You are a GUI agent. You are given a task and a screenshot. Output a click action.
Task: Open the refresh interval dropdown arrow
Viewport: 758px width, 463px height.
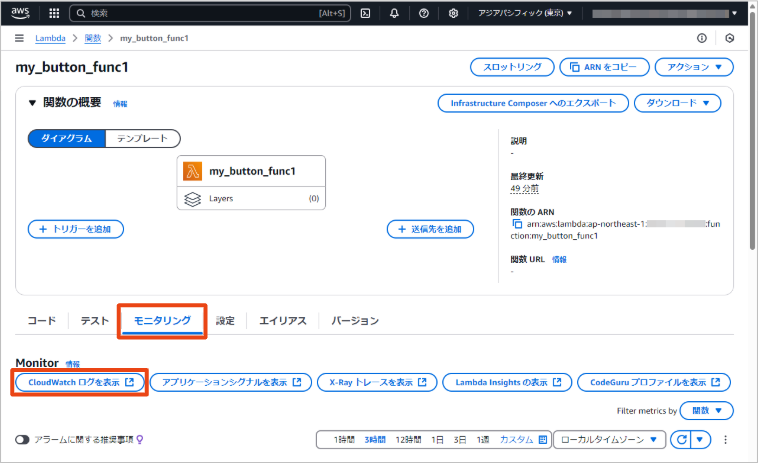coord(700,439)
